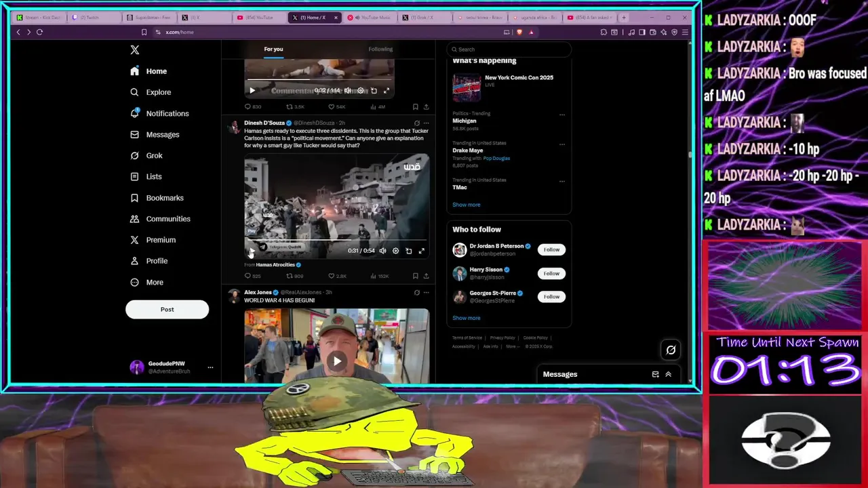Open Profile in the sidebar
The image size is (868, 488).
click(149, 261)
